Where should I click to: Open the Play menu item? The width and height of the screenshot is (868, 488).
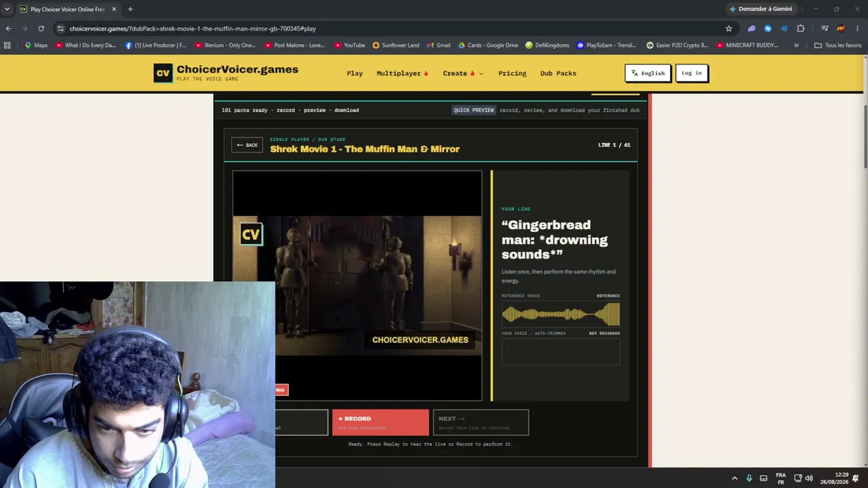[355, 73]
